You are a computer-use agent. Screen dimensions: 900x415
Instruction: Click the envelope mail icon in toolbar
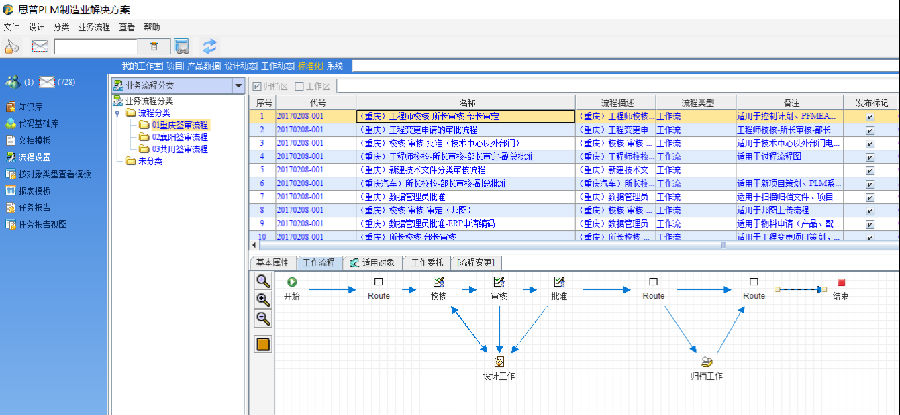[40, 46]
